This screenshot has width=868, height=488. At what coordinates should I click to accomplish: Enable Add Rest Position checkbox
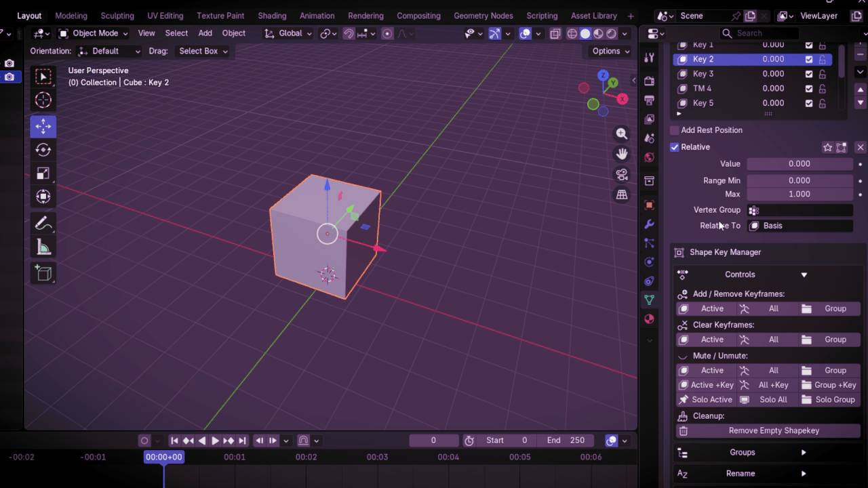[675, 130]
